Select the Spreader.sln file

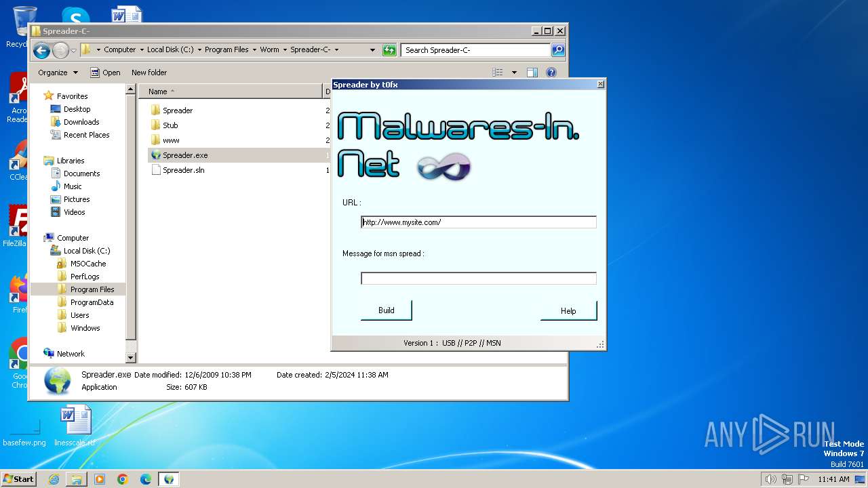click(183, 170)
